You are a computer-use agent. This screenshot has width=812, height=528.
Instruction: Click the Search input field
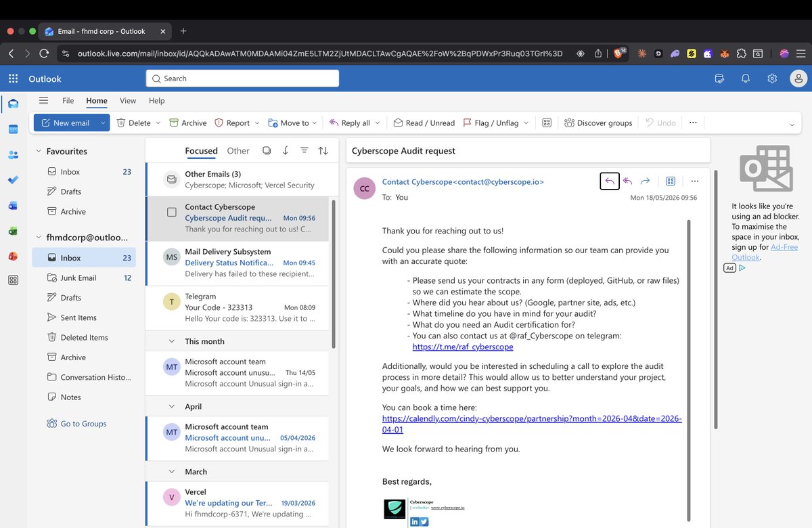(242, 79)
